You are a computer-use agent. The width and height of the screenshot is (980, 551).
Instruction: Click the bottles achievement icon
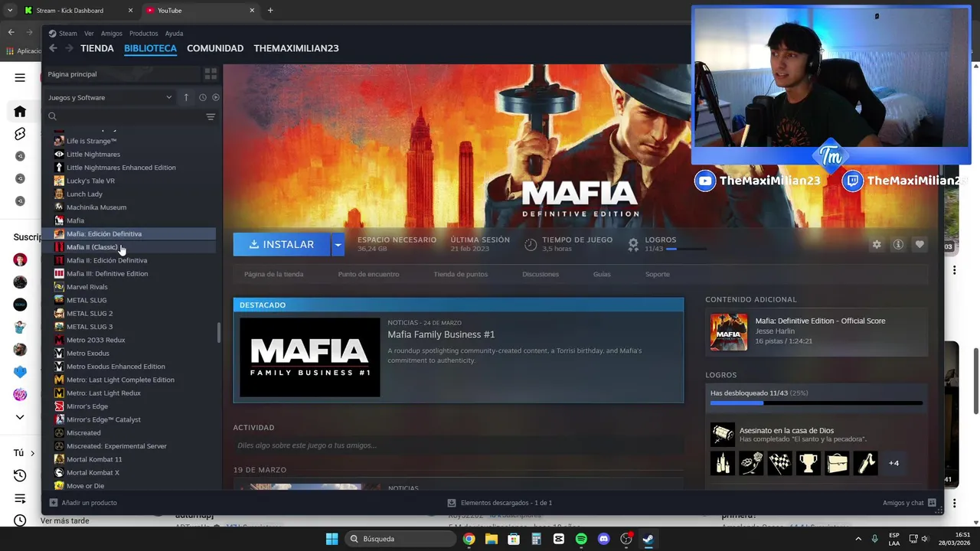pos(722,463)
